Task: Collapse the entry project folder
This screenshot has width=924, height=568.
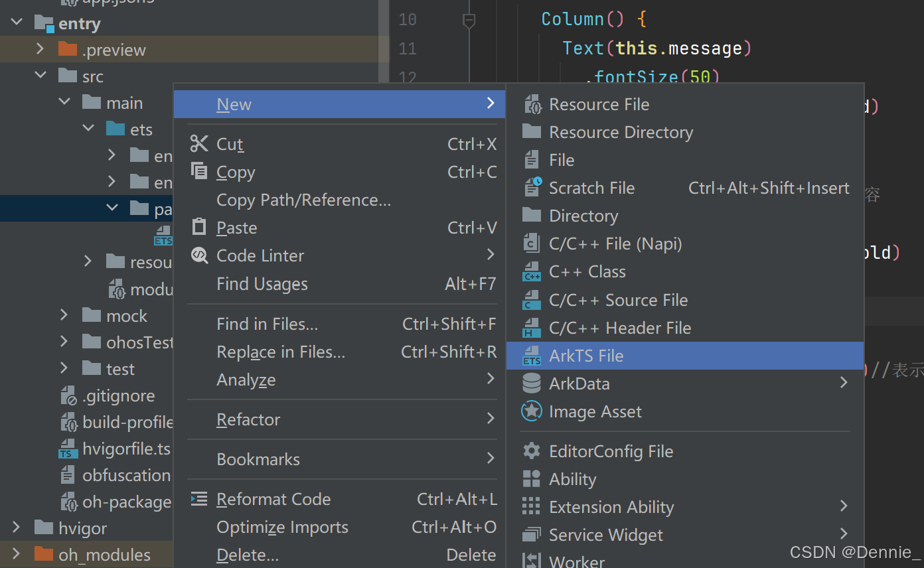Action: (17, 21)
